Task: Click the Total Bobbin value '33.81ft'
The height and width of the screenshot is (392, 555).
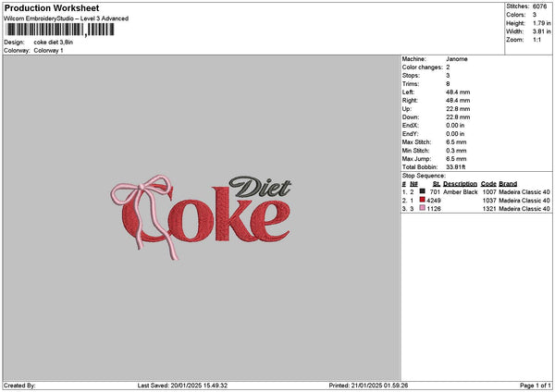Action: point(455,167)
